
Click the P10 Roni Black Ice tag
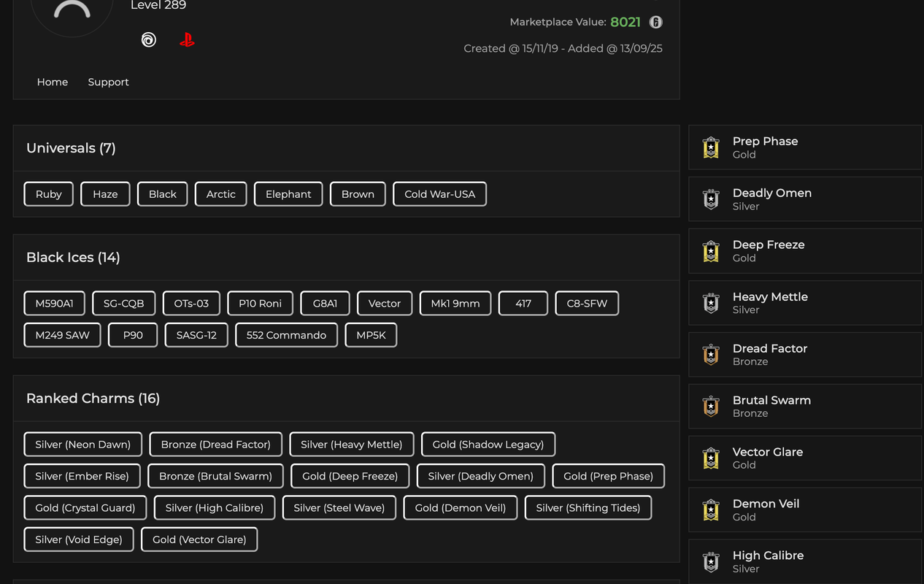pos(261,304)
